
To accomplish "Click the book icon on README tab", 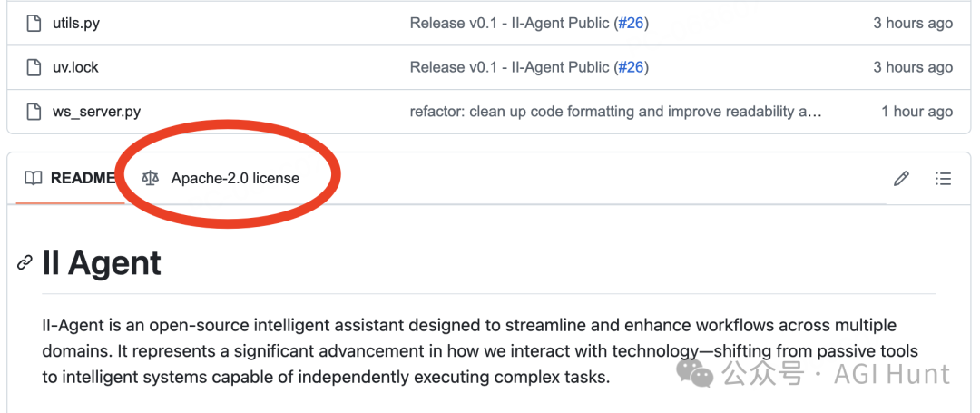I will point(34,178).
